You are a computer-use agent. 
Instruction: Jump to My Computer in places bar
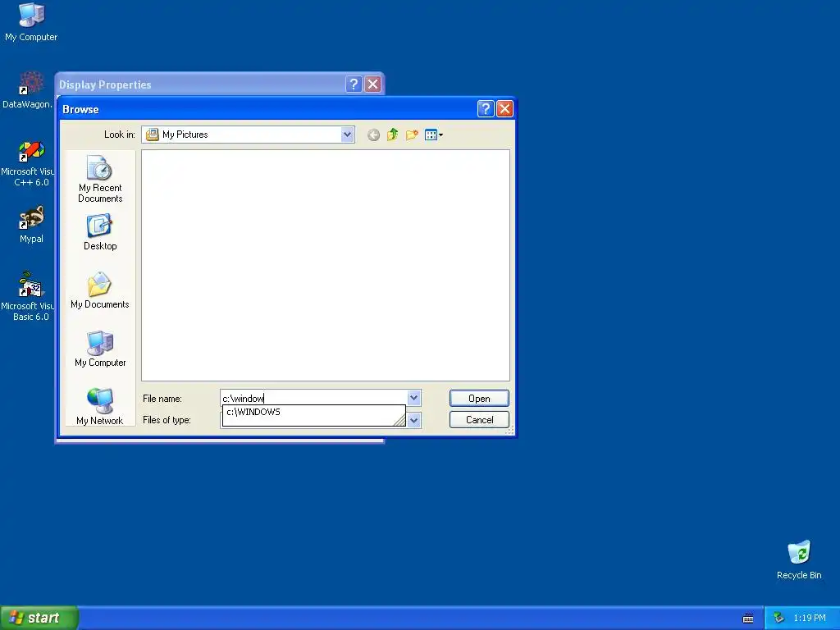(x=100, y=349)
